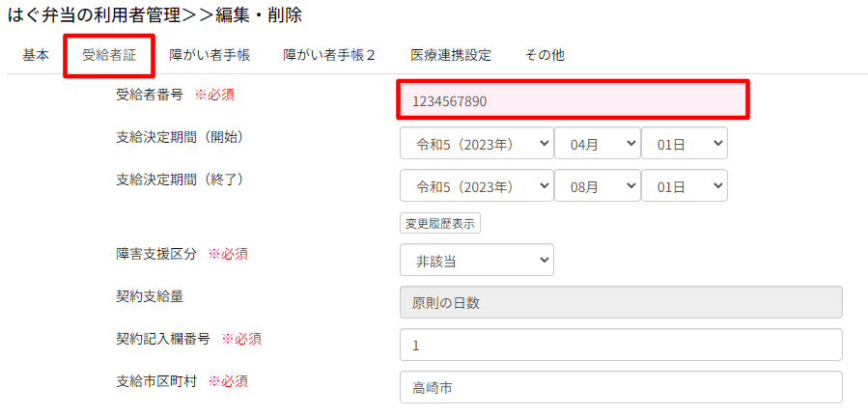Open the その他 tab
The width and height of the screenshot is (868, 416).
(545, 55)
